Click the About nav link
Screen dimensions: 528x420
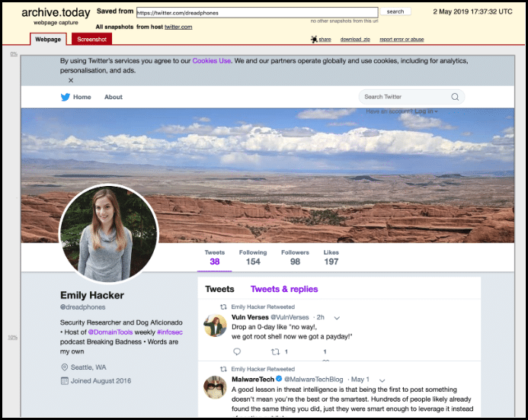point(113,97)
